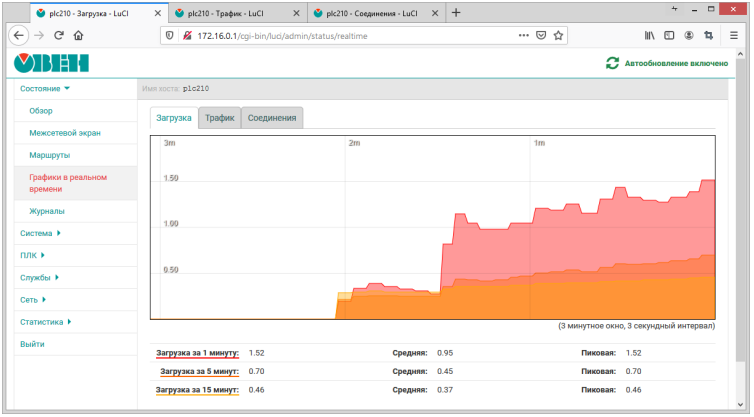Bookmark this page with the star icon

coord(559,34)
